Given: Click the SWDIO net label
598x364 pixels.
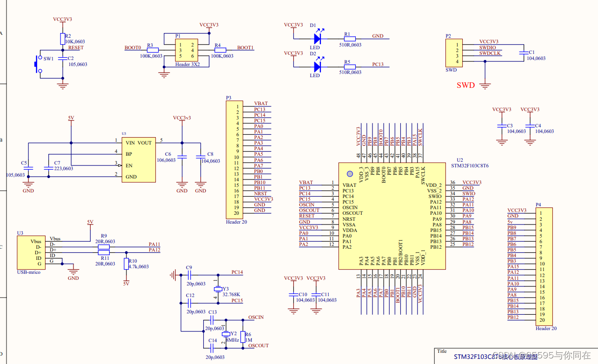Looking at the screenshot, I should pos(487,47).
